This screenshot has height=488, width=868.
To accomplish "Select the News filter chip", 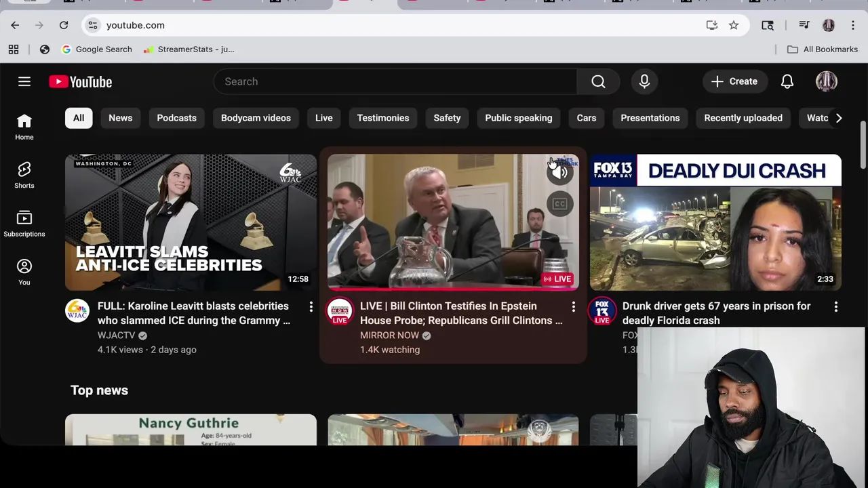I will [x=121, y=118].
